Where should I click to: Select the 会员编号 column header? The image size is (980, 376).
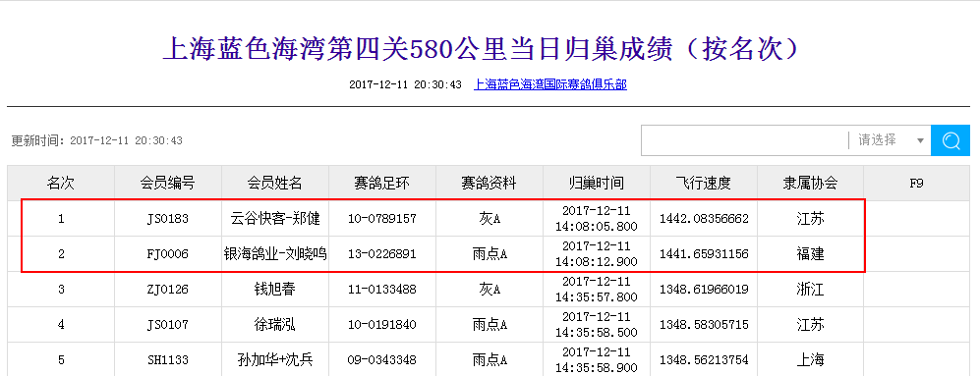pos(167,183)
